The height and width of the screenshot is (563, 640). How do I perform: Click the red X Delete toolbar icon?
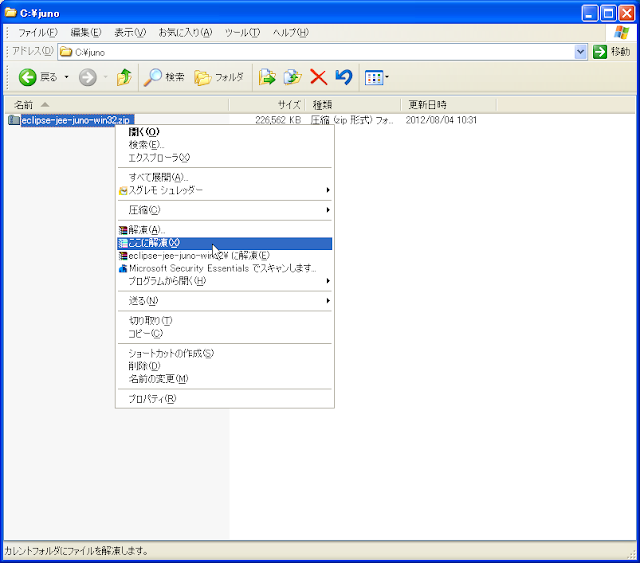click(318, 77)
